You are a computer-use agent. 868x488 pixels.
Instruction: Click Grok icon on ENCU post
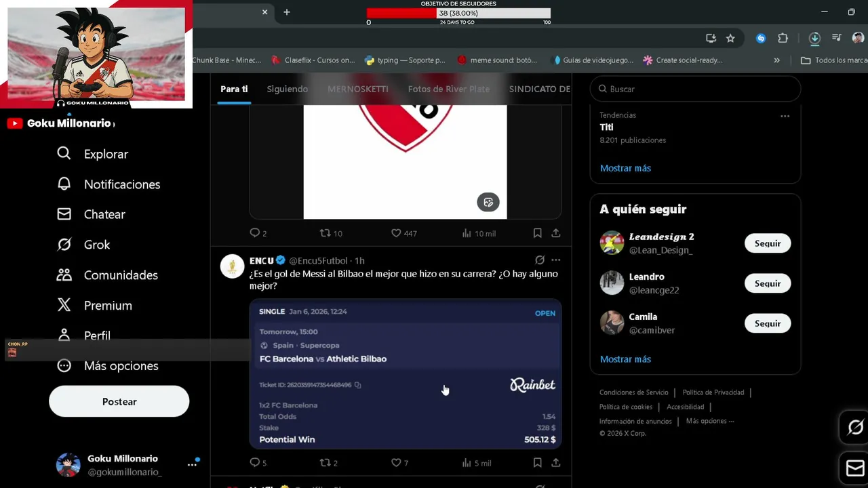(x=540, y=260)
